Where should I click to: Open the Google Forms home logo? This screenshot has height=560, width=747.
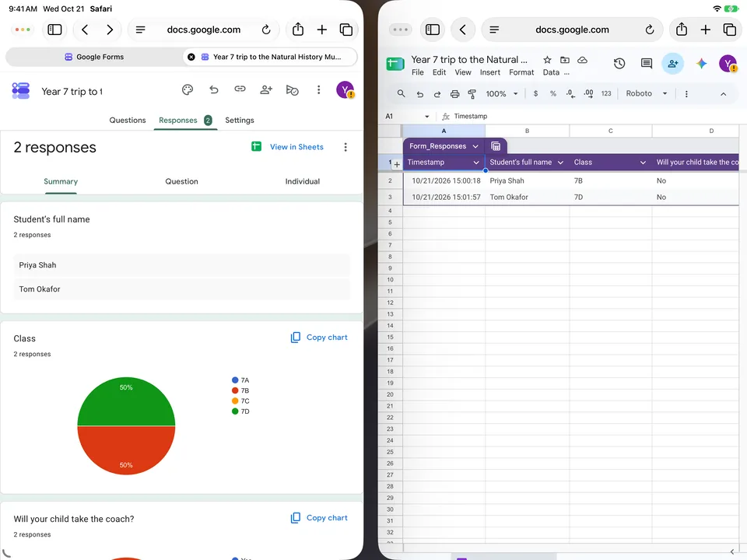21,90
